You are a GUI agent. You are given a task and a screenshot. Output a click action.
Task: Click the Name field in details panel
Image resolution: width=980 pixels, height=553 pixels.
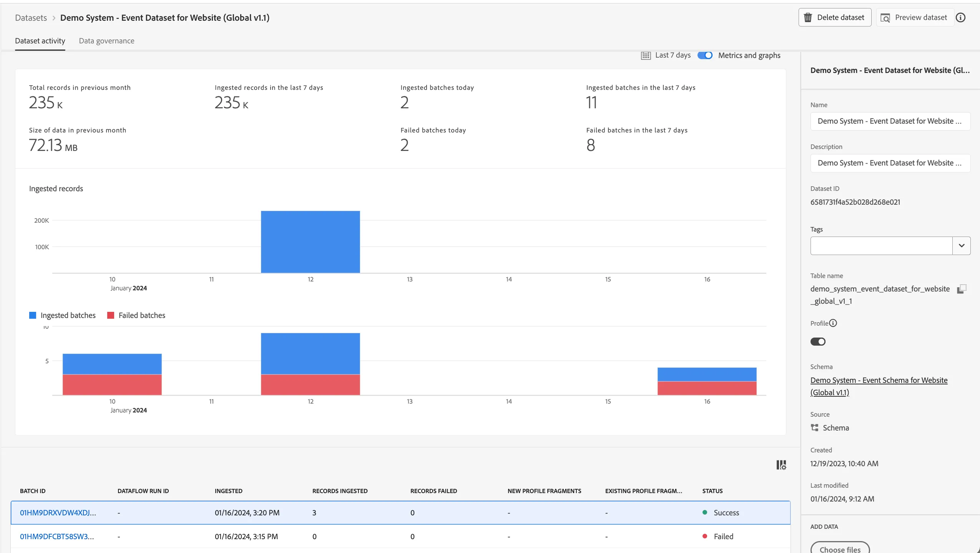tap(890, 121)
